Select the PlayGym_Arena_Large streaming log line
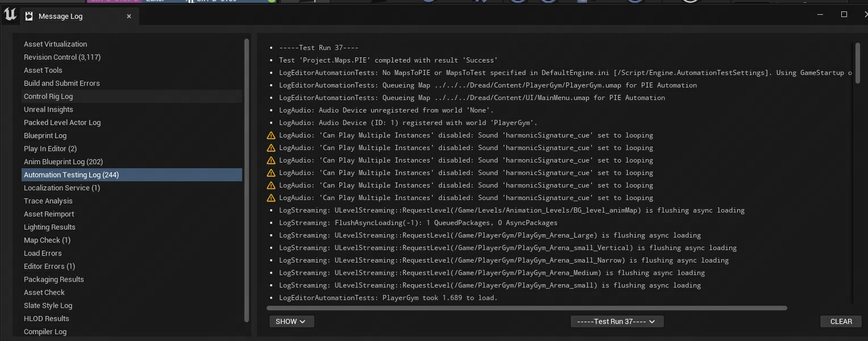Viewport: 868px width, 341px height. [x=490, y=235]
